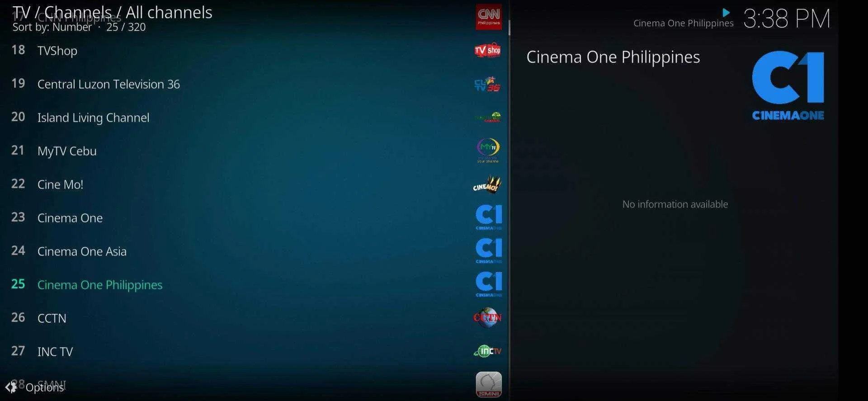This screenshot has width=868, height=401.
Task: Select the Cine Mo! channel
Action: (253, 184)
